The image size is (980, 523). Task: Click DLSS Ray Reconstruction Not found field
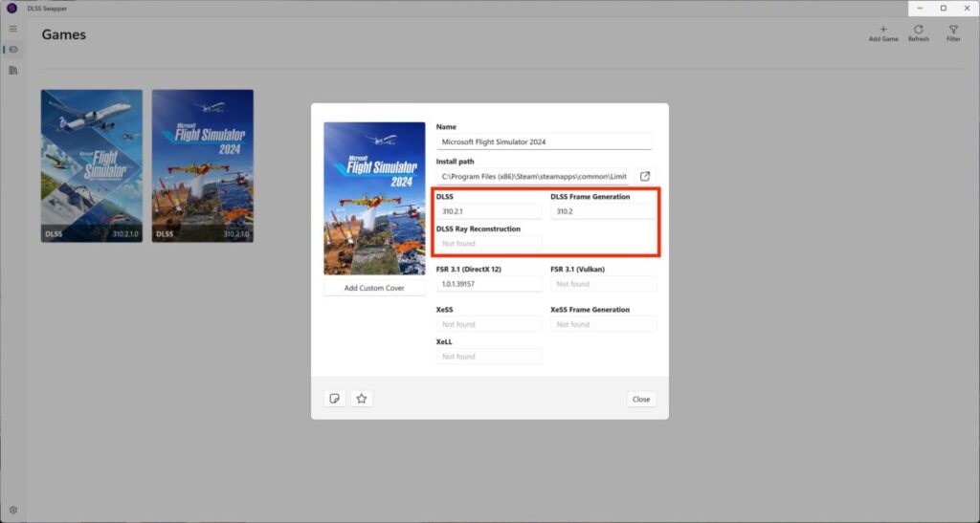pos(489,244)
